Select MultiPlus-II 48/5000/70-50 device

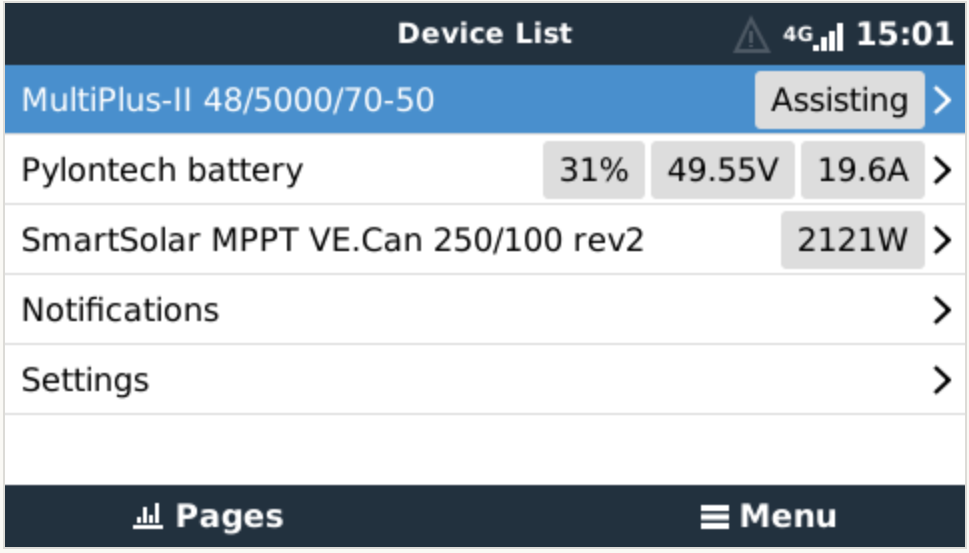click(228, 100)
